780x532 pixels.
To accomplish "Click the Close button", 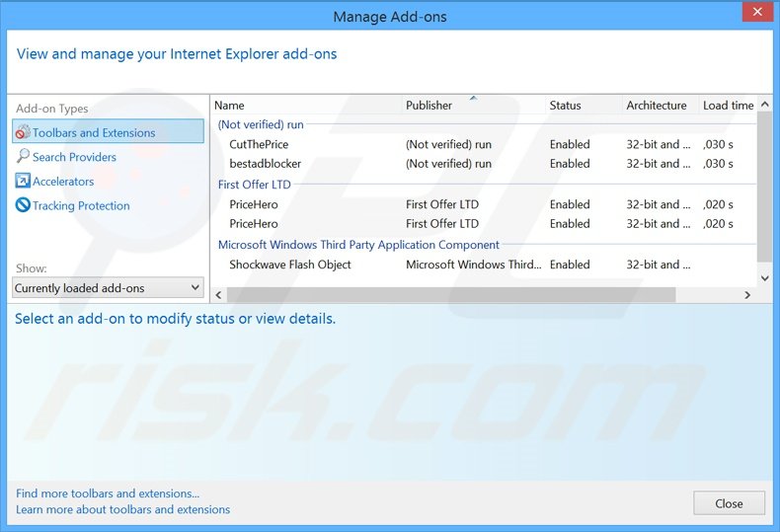I will tap(729, 503).
